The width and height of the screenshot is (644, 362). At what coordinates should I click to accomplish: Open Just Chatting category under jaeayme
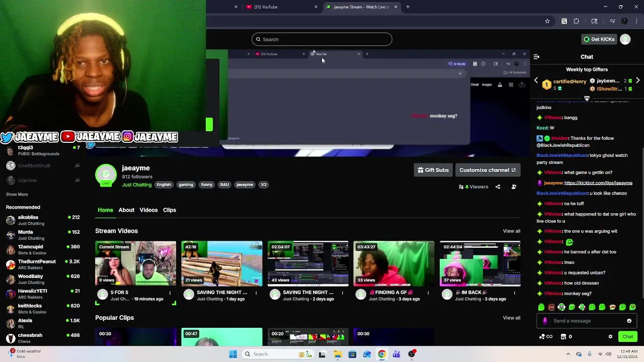[x=136, y=185]
